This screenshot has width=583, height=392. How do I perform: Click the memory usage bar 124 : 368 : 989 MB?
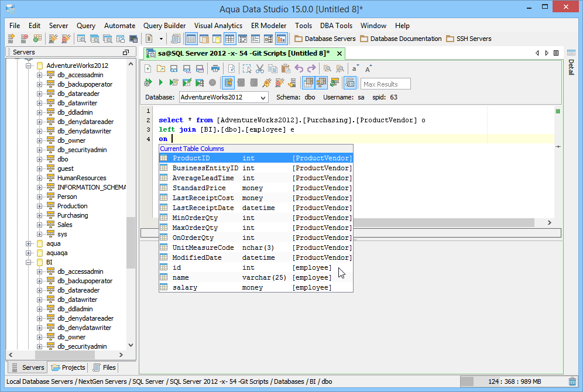coord(513,381)
